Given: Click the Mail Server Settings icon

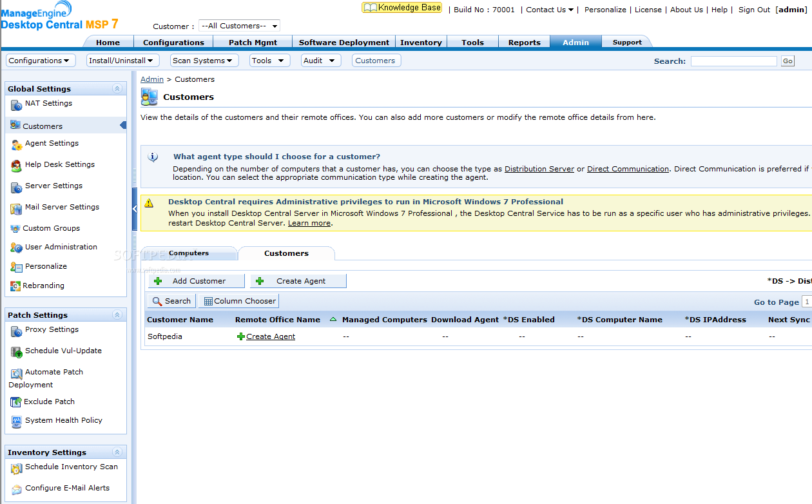Looking at the screenshot, I should (x=17, y=208).
